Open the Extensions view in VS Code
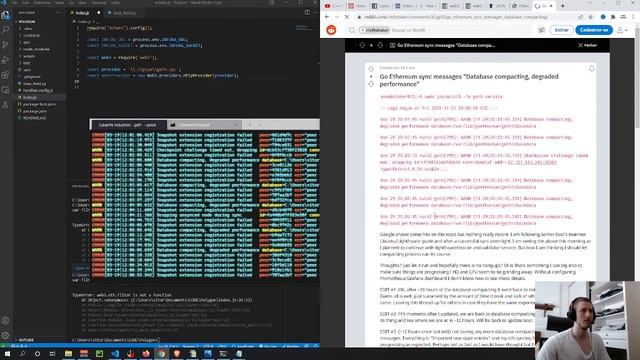This screenshot has width=640, height=360. [5, 75]
